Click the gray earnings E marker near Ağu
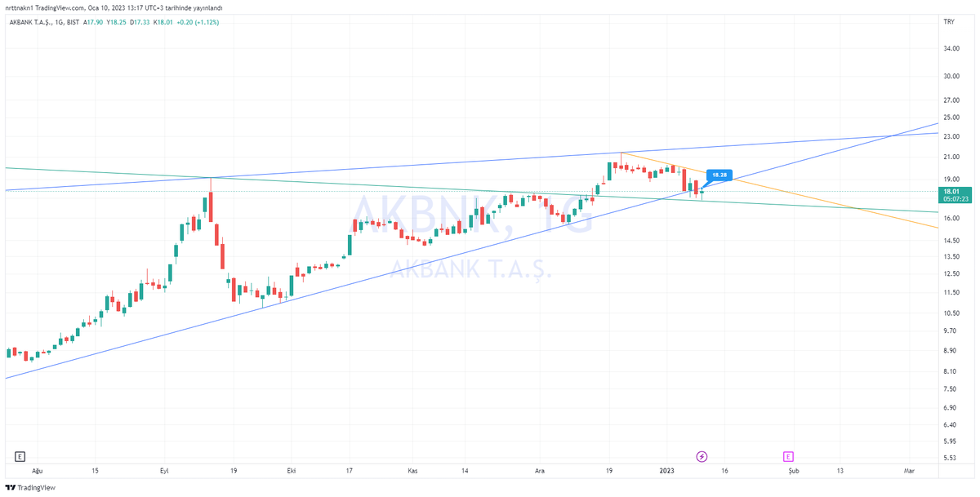Screen dimensions: 980x497 (20, 456)
